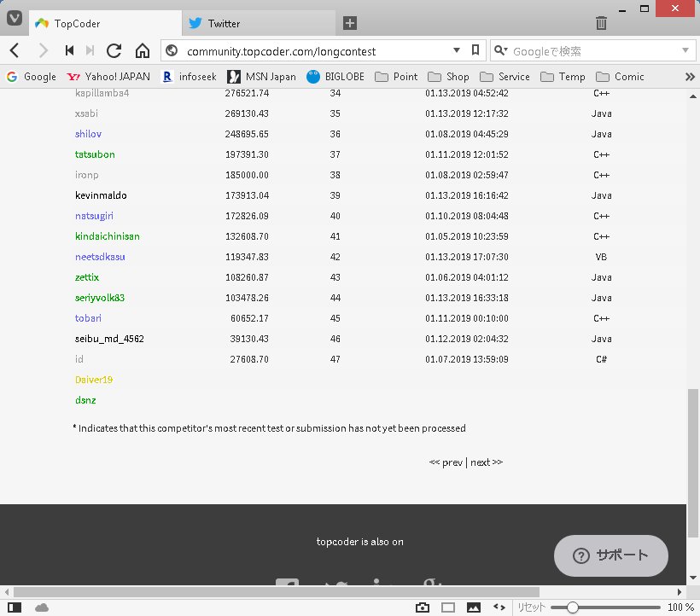
Task: Go forward one page
Action: pos(44,50)
